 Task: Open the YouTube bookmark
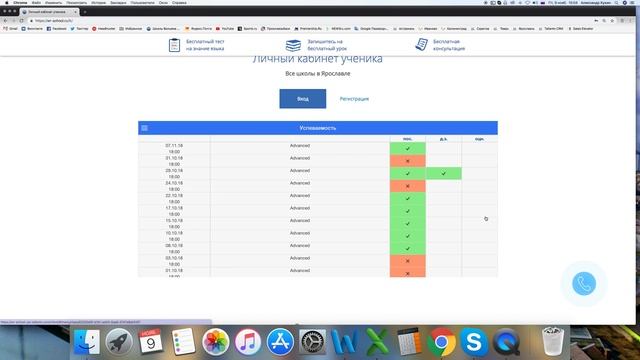coord(225,29)
